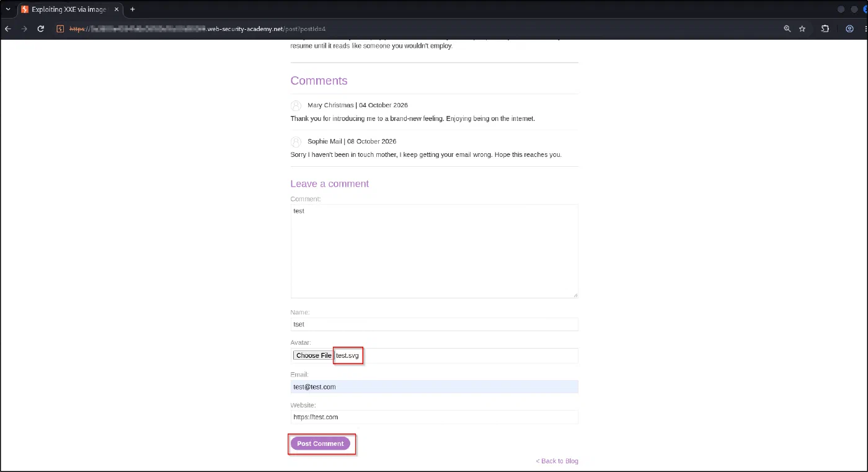868x472 pixels.
Task: Click the line 'resume until it reads like someone'
Action: click(x=371, y=46)
